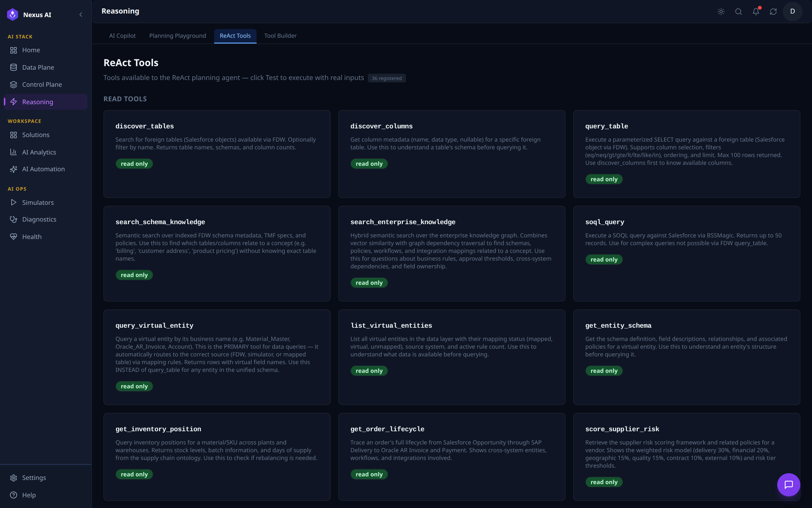Click the Reasoning sidebar label
812x508 pixels.
click(x=38, y=102)
